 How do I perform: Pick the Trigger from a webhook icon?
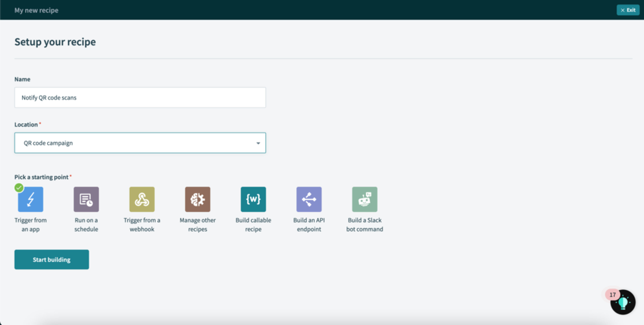click(142, 199)
